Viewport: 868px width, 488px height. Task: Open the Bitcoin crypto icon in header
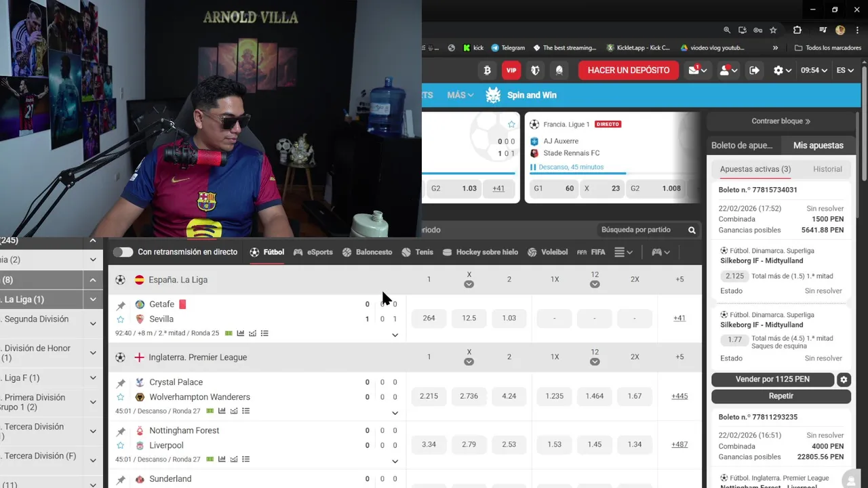tap(487, 70)
